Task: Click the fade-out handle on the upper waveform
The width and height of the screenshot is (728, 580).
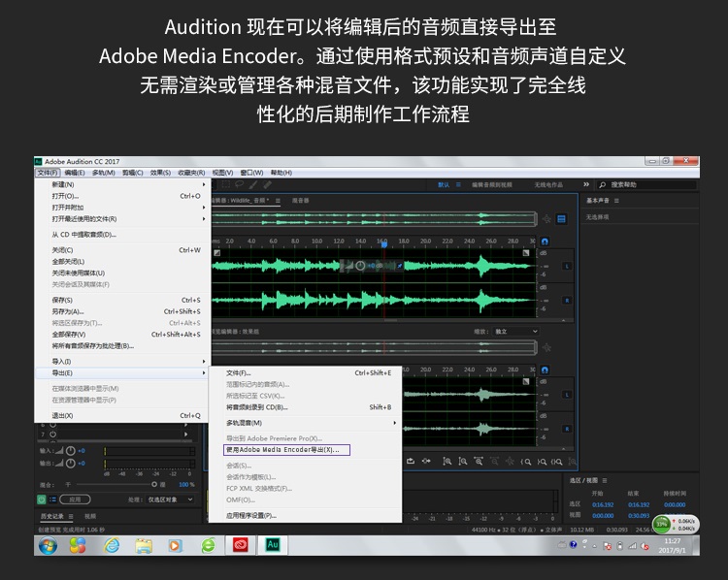Action: [526, 253]
